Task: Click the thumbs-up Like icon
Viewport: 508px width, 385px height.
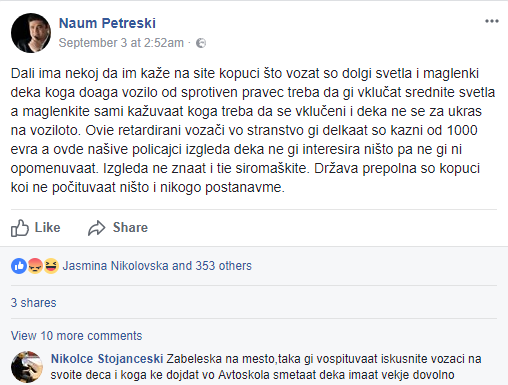Action: coord(20,228)
